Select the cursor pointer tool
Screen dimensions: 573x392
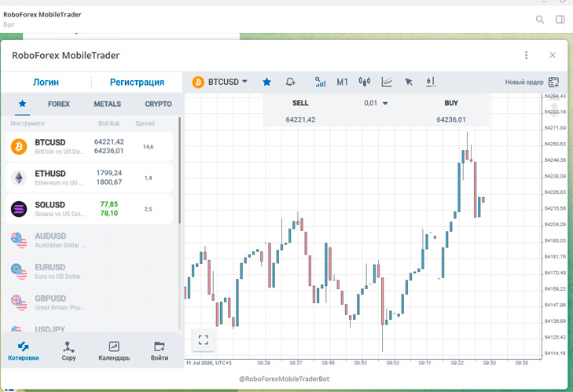point(409,82)
